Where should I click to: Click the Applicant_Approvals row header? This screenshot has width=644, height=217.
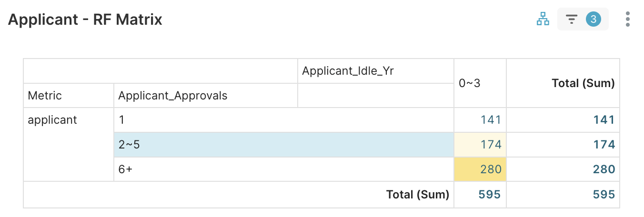pyautogui.click(x=172, y=96)
